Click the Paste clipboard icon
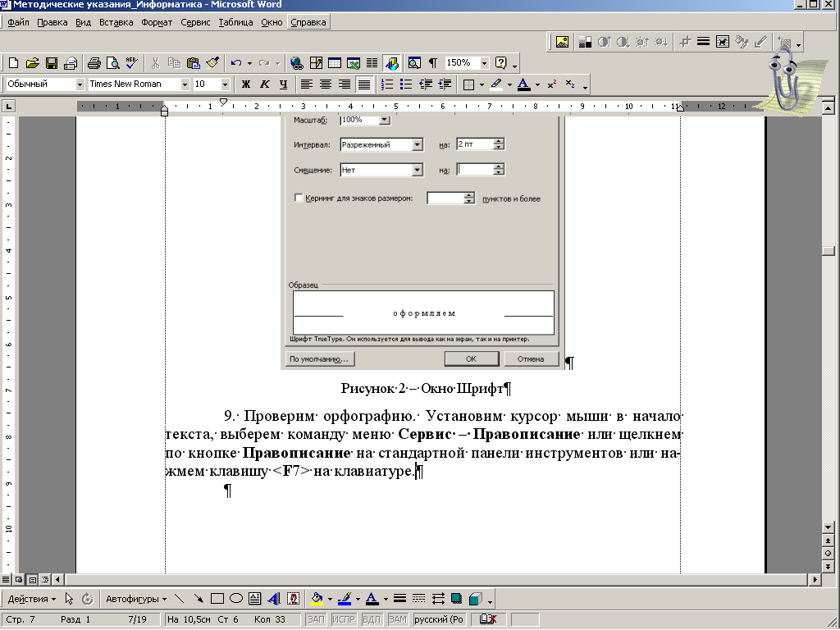The height and width of the screenshot is (630, 840). (194, 63)
